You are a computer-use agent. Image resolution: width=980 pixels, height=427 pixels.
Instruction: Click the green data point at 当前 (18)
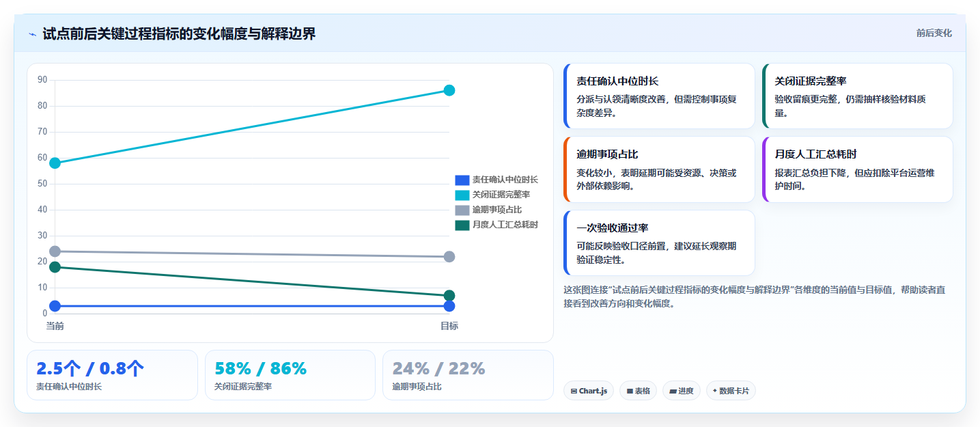click(55, 267)
